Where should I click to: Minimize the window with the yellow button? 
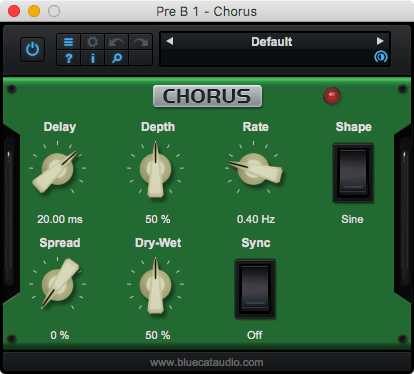click(34, 11)
